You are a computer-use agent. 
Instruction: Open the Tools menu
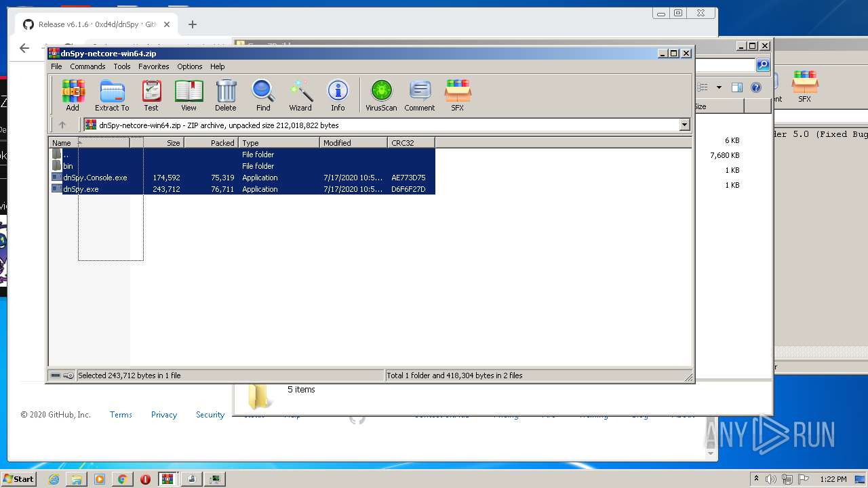pyautogui.click(x=122, y=66)
